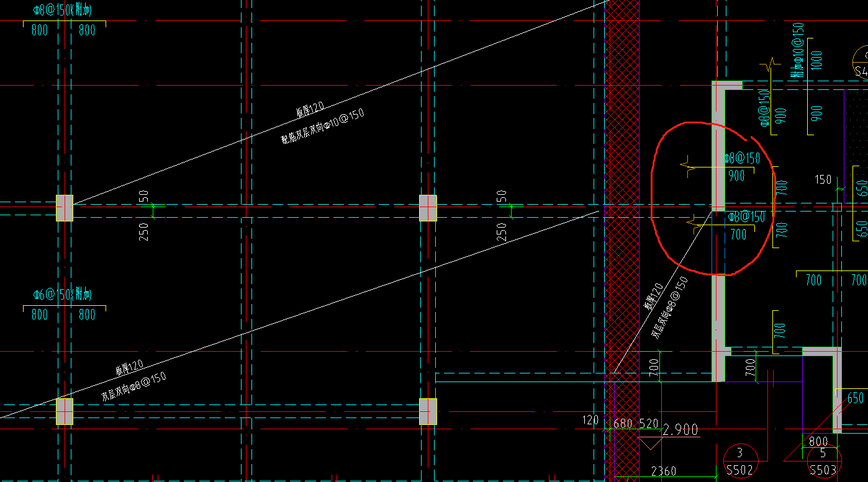
Task: Click number '3' in the S502 detail bubble
Action: click(739, 453)
